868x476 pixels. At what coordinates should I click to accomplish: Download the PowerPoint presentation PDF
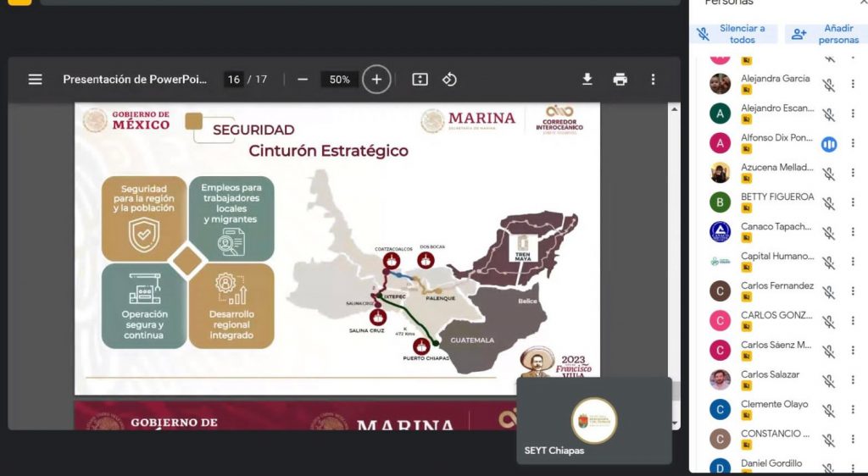click(587, 80)
